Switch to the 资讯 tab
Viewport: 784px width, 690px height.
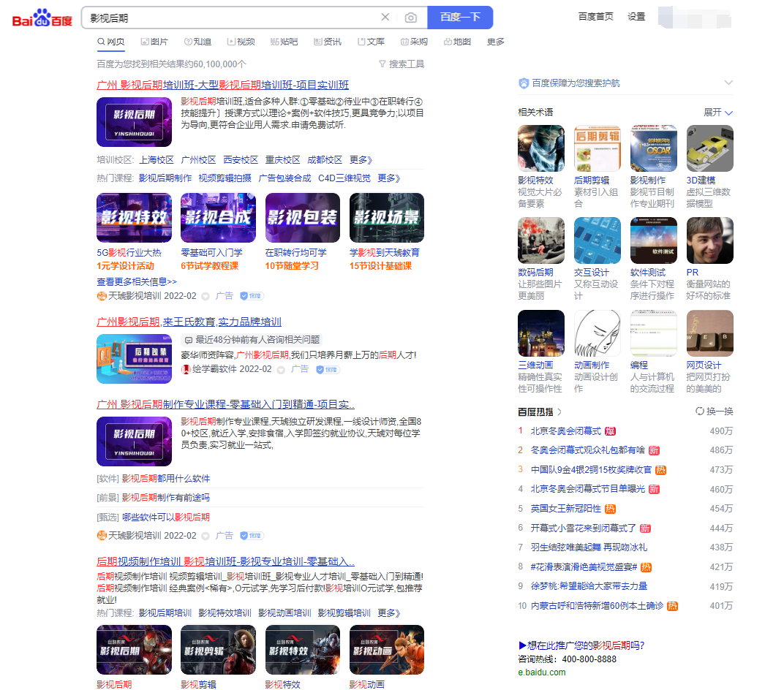point(328,42)
